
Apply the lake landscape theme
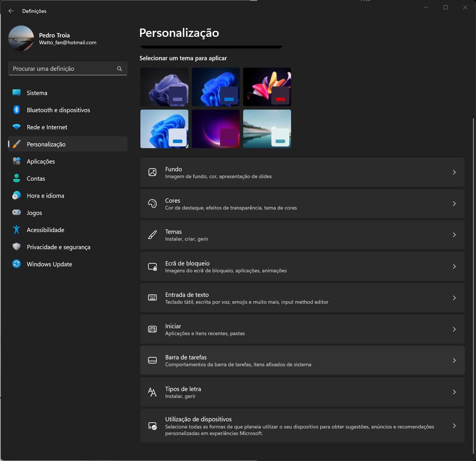click(267, 129)
